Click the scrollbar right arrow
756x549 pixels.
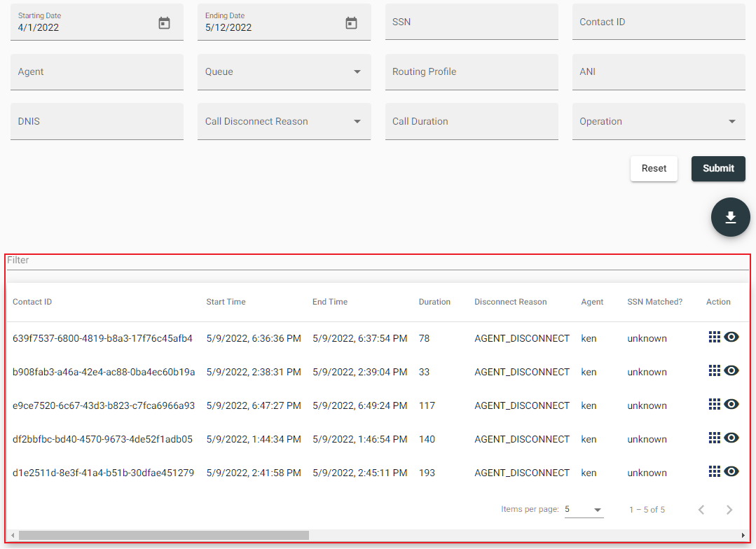743,535
